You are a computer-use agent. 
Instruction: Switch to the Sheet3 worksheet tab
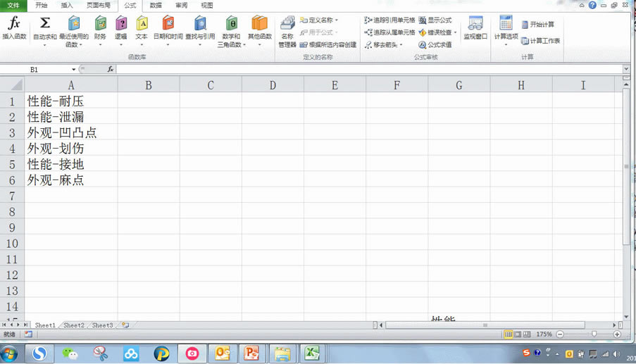tap(102, 325)
